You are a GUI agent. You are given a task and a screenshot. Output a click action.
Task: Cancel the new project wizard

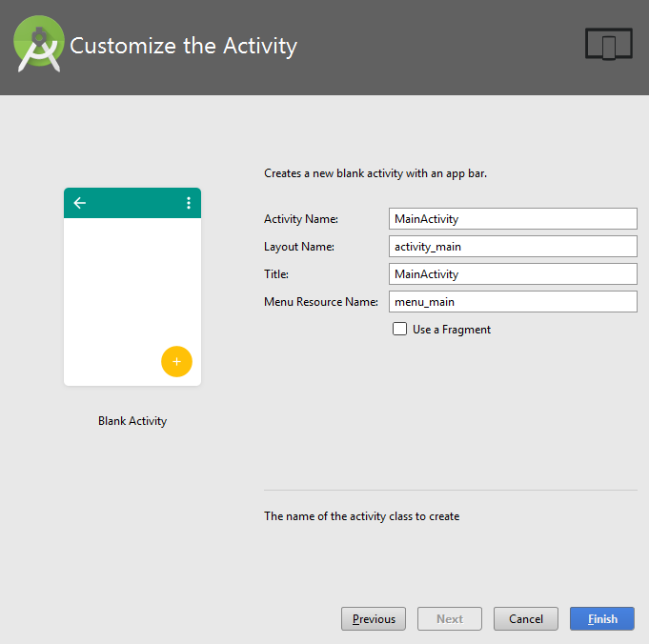click(x=526, y=618)
